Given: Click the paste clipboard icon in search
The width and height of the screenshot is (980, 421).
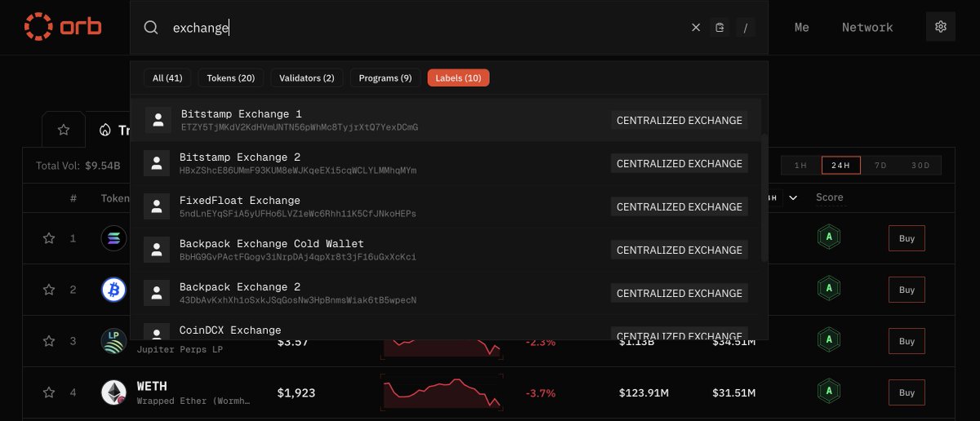Looking at the screenshot, I should point(719,28).
